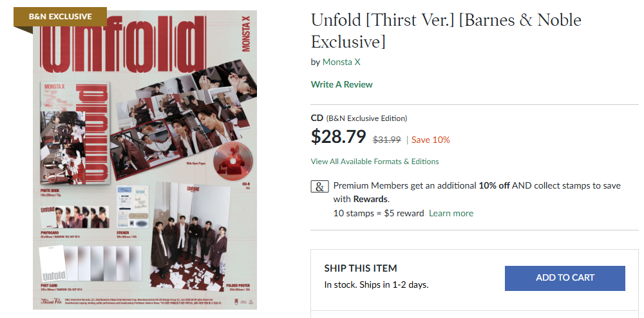Click the In stock shipping status text

click(376, 285)
